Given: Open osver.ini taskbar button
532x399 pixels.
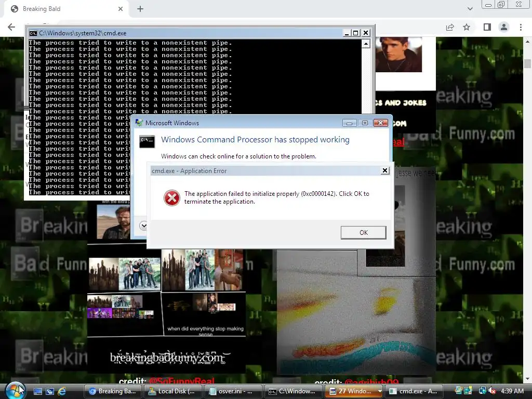Looking at the screenshot, I should click(x=233, y=391).
